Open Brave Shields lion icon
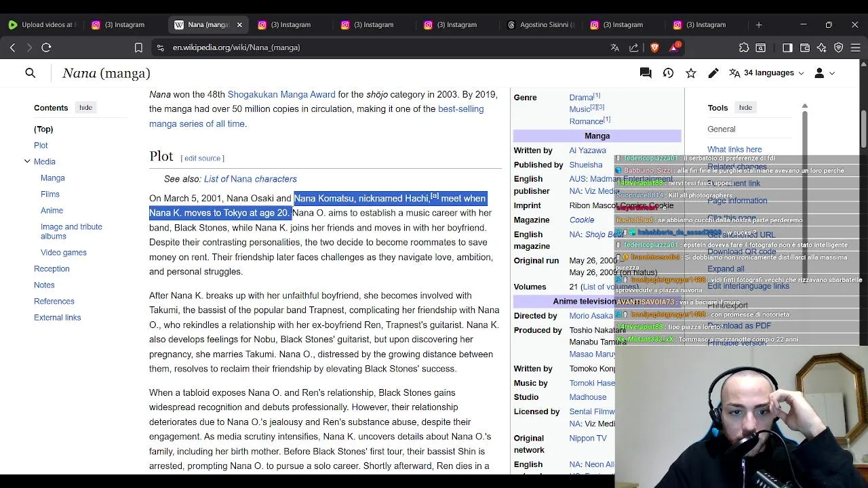868x488 pixels. 654,47
